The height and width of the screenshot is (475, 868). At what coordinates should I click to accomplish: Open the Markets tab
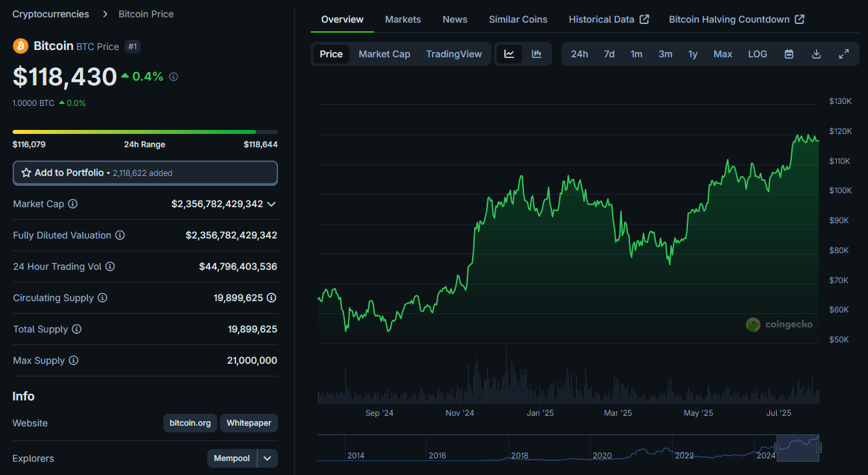403,19
